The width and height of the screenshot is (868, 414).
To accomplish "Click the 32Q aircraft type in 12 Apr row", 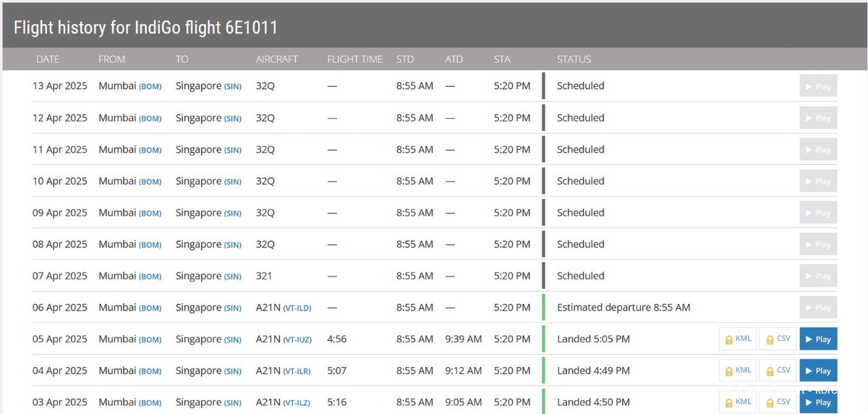I will pos(265,118).
